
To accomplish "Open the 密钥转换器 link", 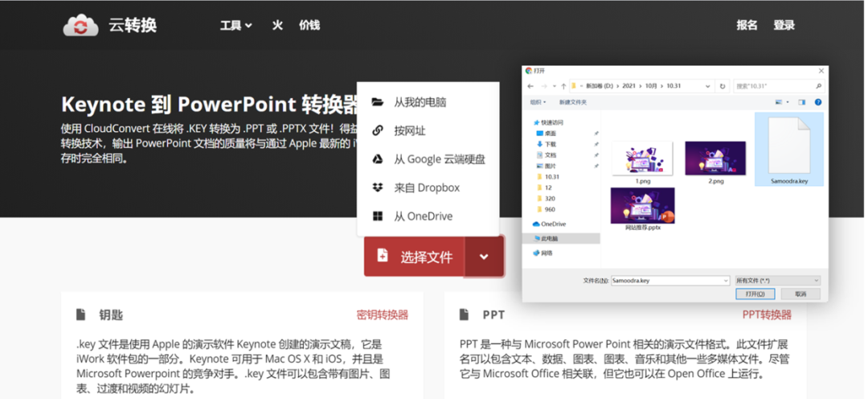I will pyautogui.click(x=383, y=315).
